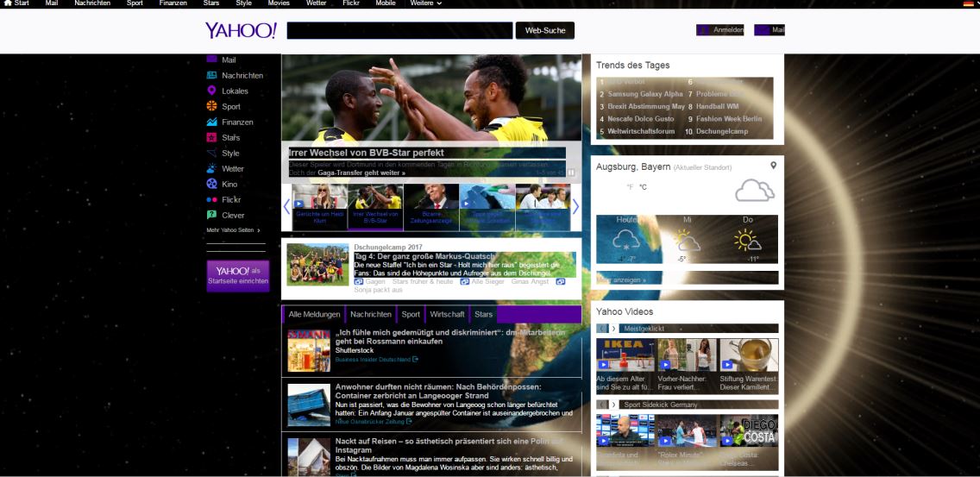Viewport: 980px width, 477px height.
Task: Switch to the Stars news tab
Action: click(x=484, y=315)
